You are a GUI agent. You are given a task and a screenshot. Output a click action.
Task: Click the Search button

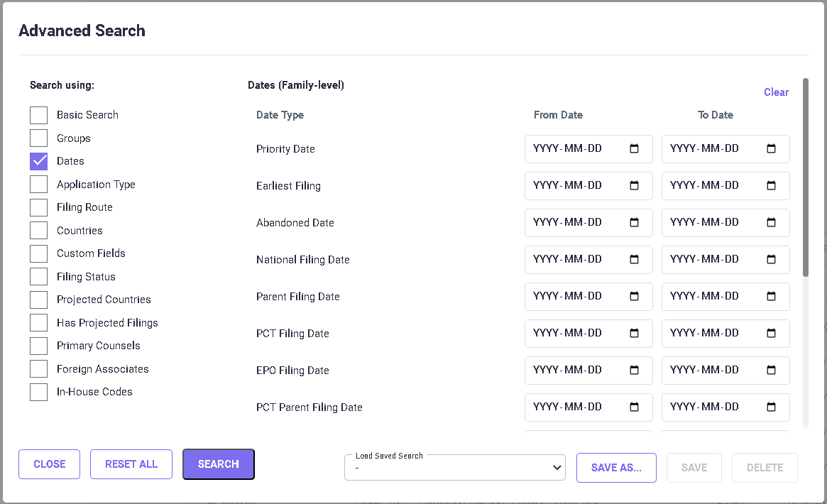[218, 464]
